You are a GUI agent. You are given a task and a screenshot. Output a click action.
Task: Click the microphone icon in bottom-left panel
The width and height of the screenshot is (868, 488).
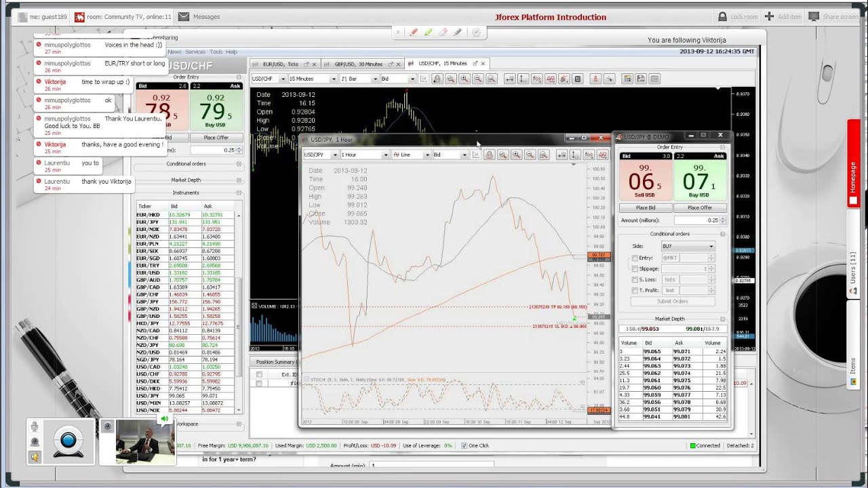(x=35, y=426)
